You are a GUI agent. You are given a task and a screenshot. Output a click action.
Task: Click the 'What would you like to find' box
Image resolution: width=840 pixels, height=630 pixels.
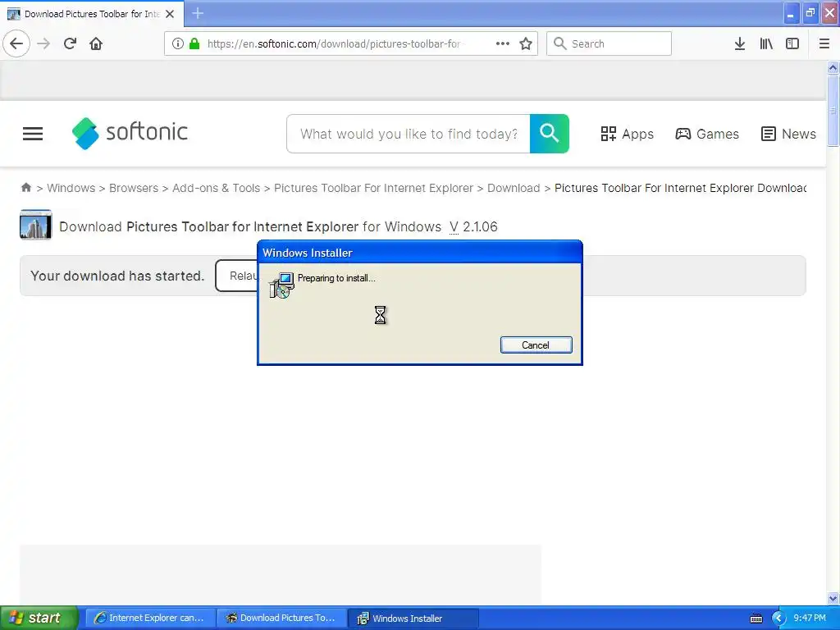coord(409,134)
